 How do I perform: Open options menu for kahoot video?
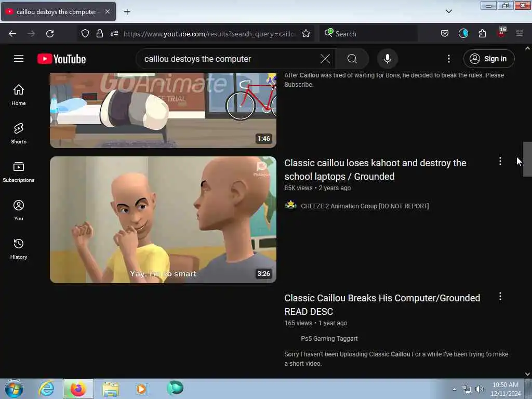[500, 161]
